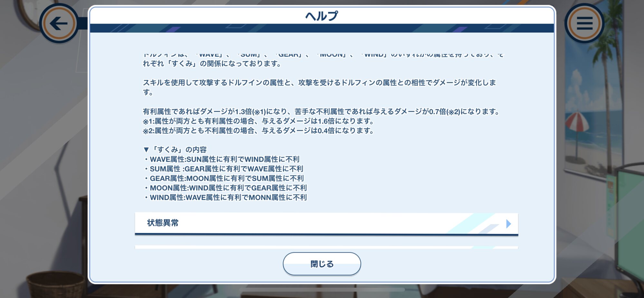Click the 有利属性 1.3倍 damage sentence
Screen dimensions: 644x298
pos(321,112)
